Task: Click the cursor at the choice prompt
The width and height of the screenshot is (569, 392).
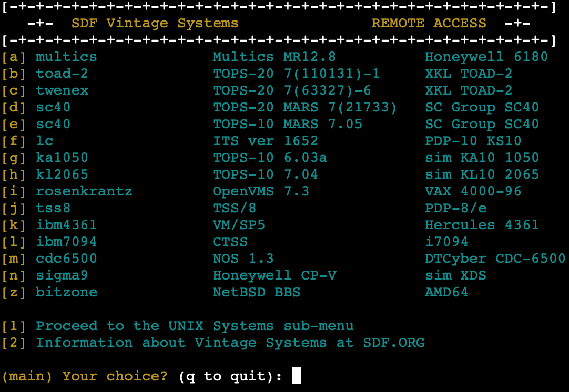Action: [297, 376]
